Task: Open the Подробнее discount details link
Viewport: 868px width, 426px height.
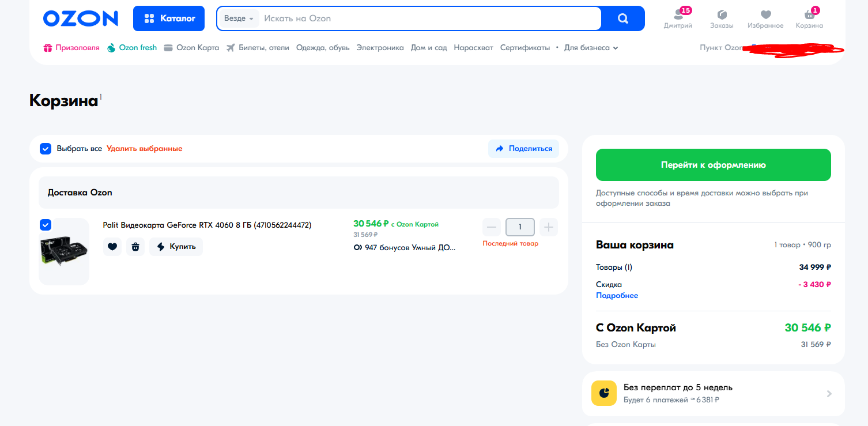Action: (617, 296)
